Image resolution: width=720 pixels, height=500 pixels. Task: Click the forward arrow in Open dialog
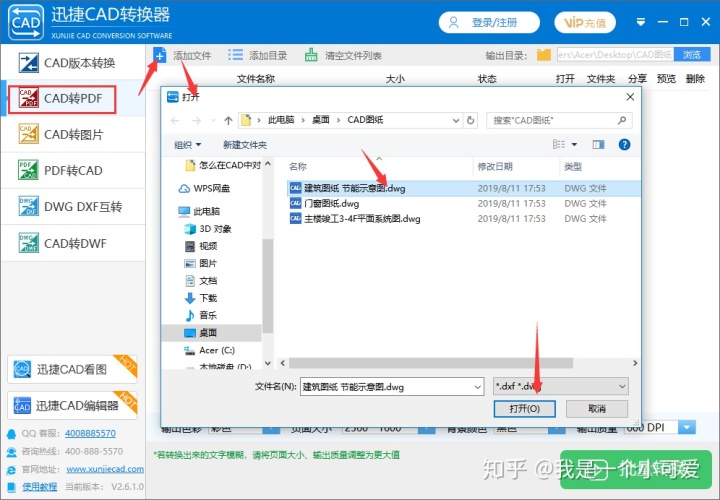point(196,121)
